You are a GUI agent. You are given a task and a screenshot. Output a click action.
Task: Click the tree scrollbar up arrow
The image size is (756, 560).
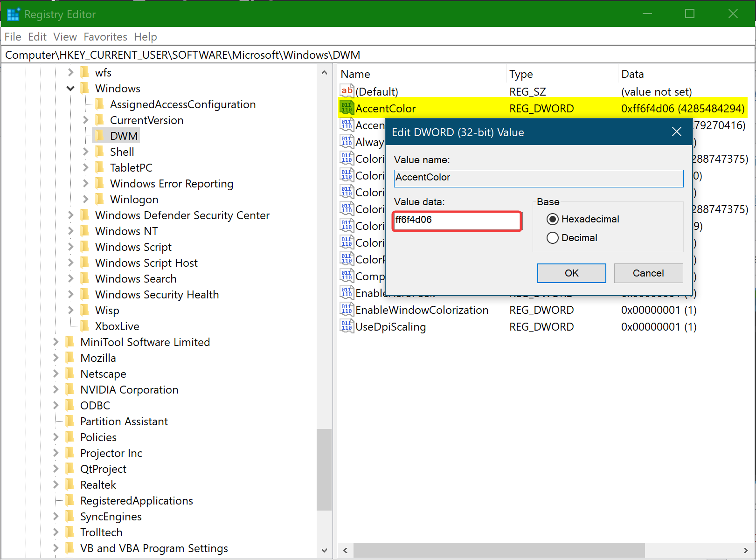(x=324, y=73)
